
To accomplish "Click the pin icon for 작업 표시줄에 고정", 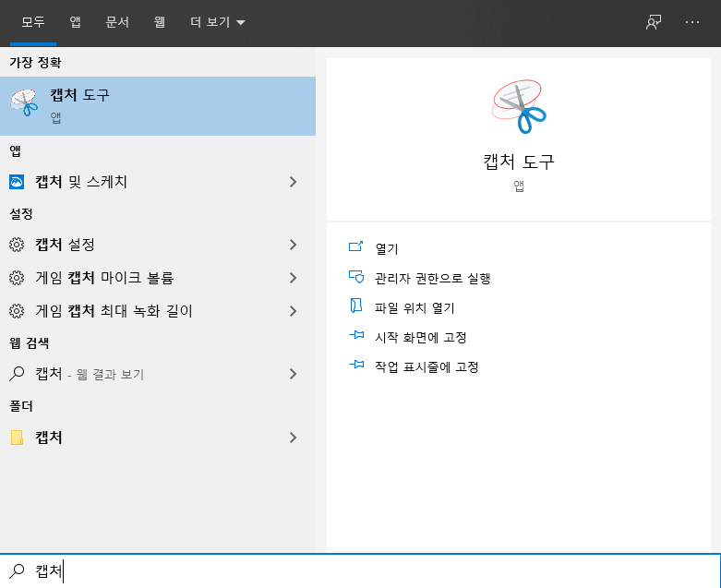I will point(356,365).
